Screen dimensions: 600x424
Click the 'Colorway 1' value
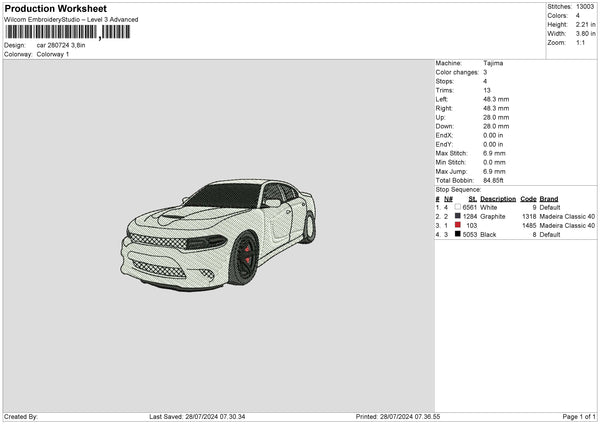[x=53, y=54]
